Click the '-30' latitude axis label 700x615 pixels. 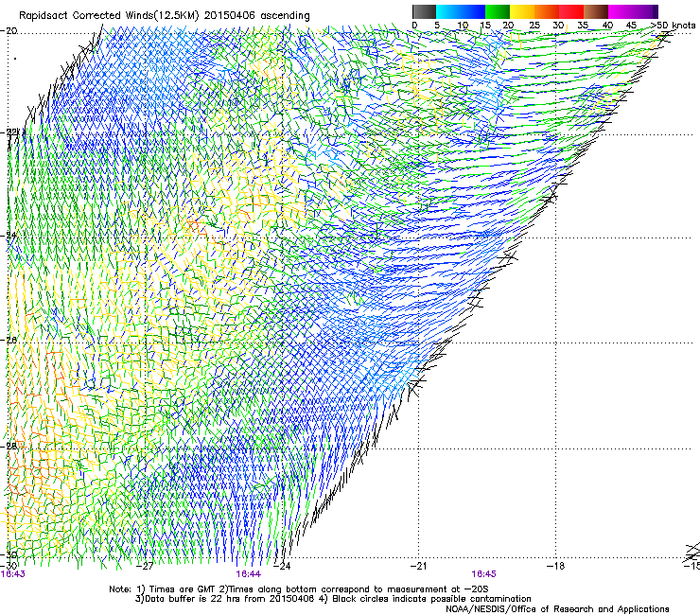pyautogui.click(x=9, y=554)
